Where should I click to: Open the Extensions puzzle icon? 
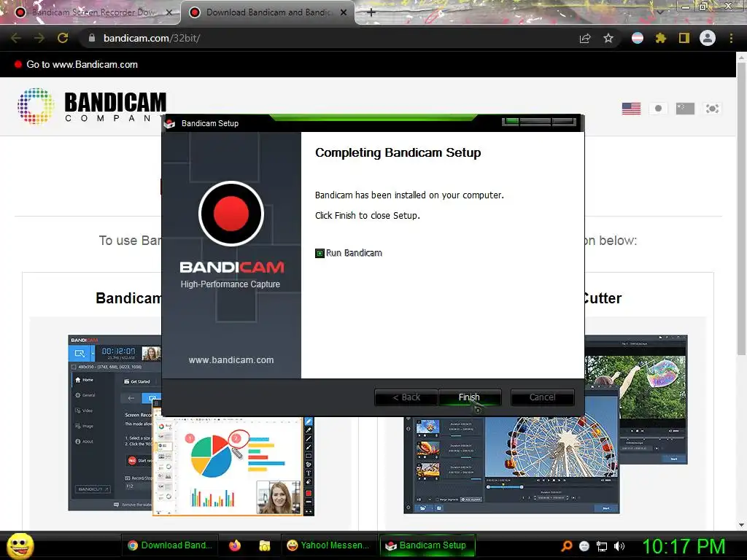661,38
